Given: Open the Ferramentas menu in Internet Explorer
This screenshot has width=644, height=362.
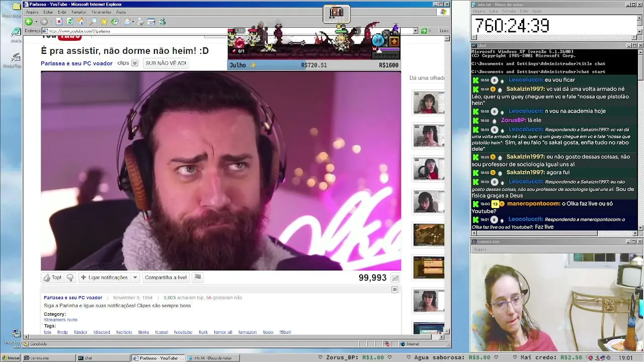Looking at the screenshot, I should [101, 12].
